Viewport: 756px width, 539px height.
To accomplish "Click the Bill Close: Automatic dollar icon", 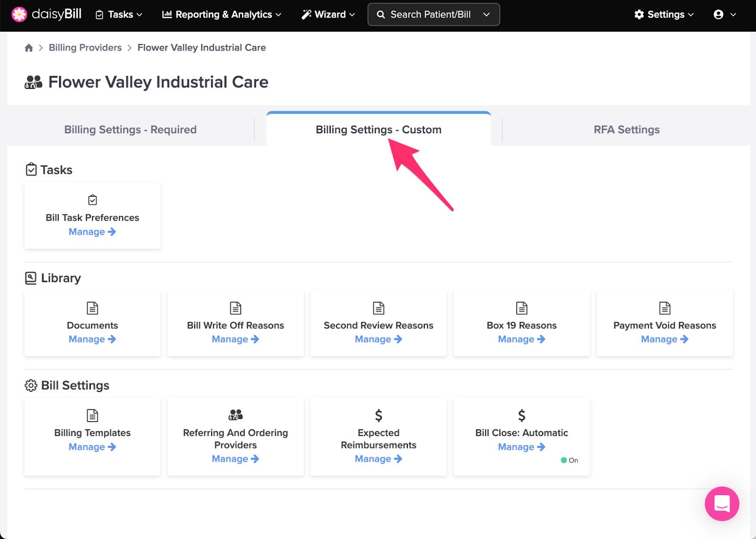I will [x=522, y=415].
